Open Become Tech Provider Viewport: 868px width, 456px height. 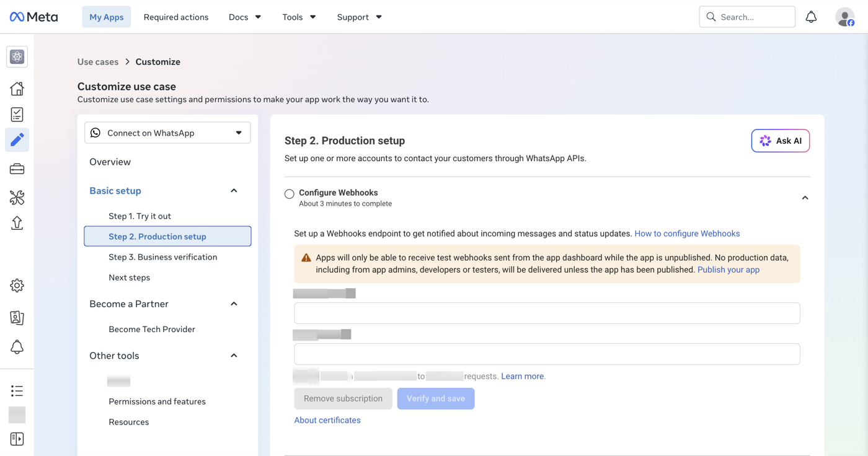(x=152, y=329)
